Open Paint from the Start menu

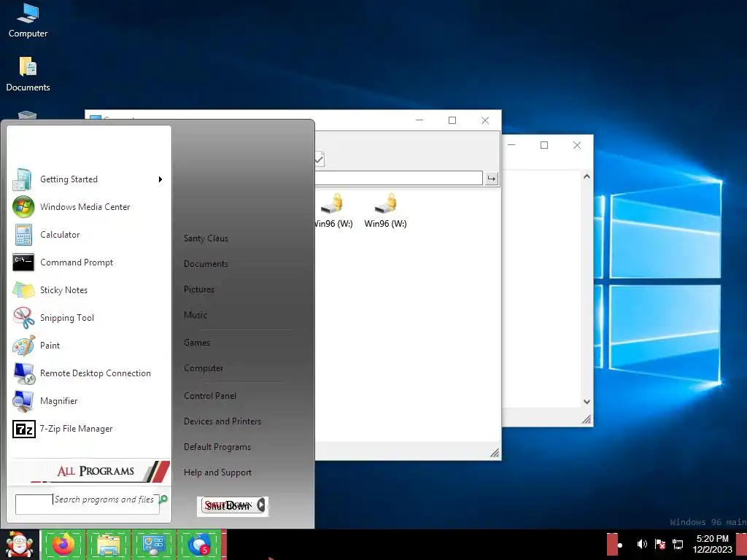click(88, 346)
